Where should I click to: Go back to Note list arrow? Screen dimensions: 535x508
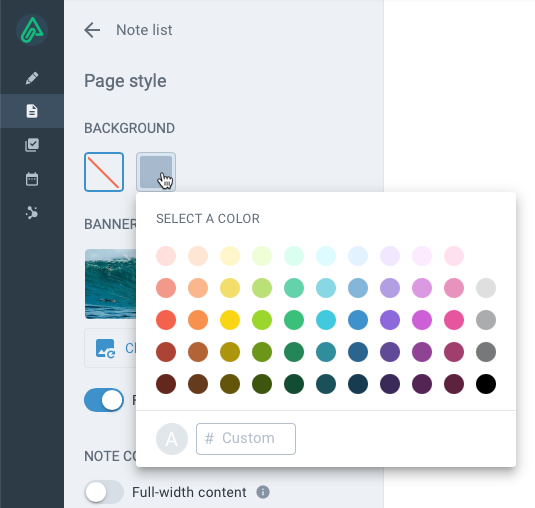click(92, 30)
